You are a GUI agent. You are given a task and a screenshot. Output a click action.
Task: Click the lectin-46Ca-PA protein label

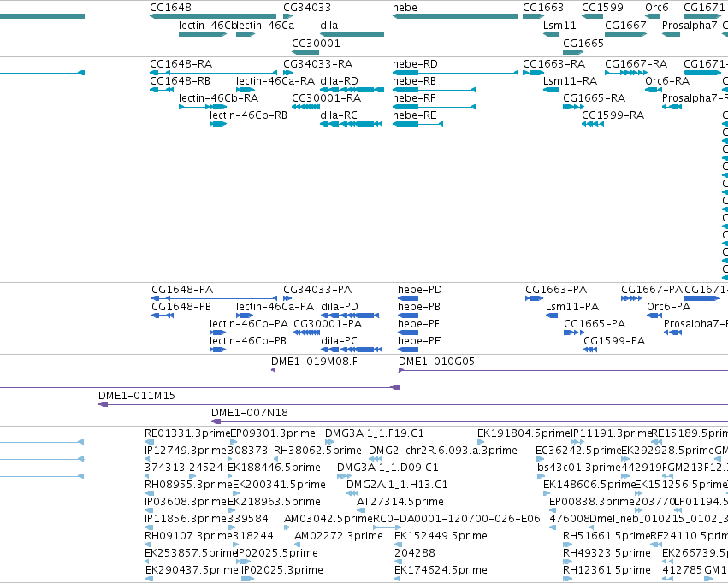coord(275,307)
